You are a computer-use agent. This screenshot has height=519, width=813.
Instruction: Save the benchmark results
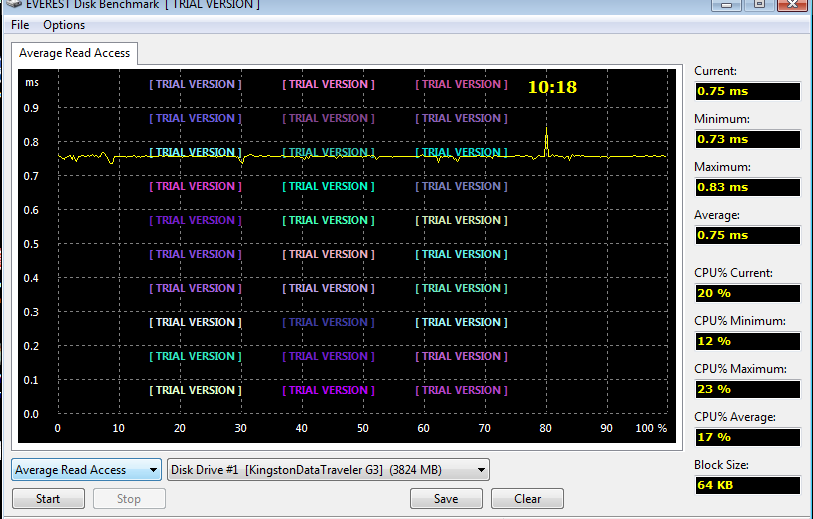click(446, 499)
